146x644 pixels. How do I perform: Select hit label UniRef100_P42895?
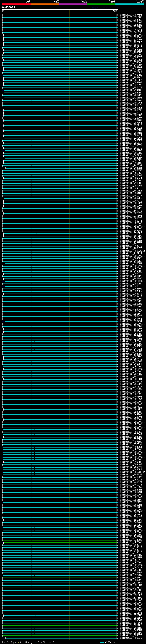coord(131,278)
